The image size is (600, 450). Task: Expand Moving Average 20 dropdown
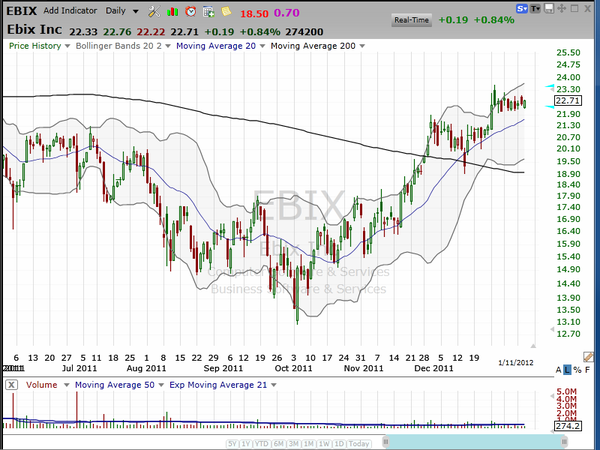pos(262,46)
